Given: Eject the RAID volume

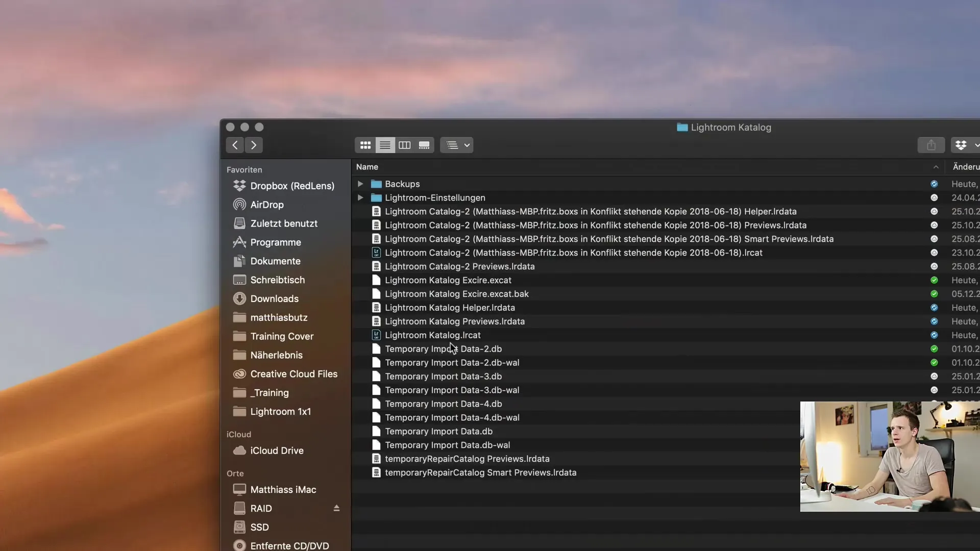Looking at the screenshot, I should (336, 508).
